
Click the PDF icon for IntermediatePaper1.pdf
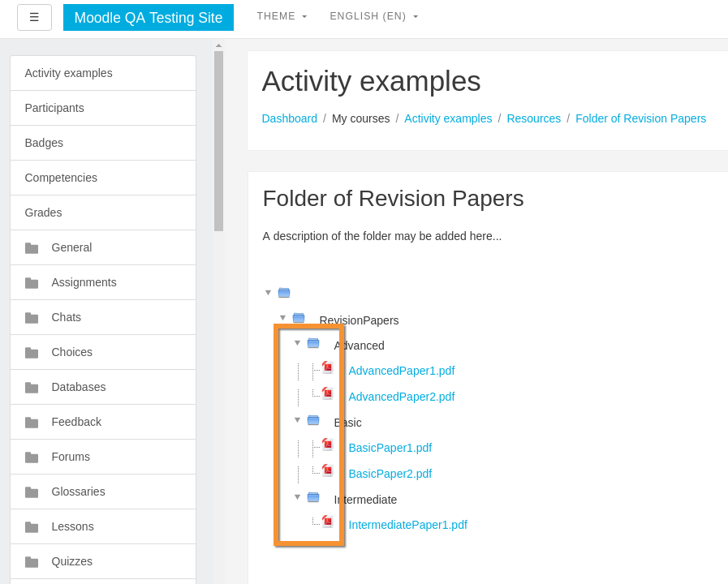point(328,522)
